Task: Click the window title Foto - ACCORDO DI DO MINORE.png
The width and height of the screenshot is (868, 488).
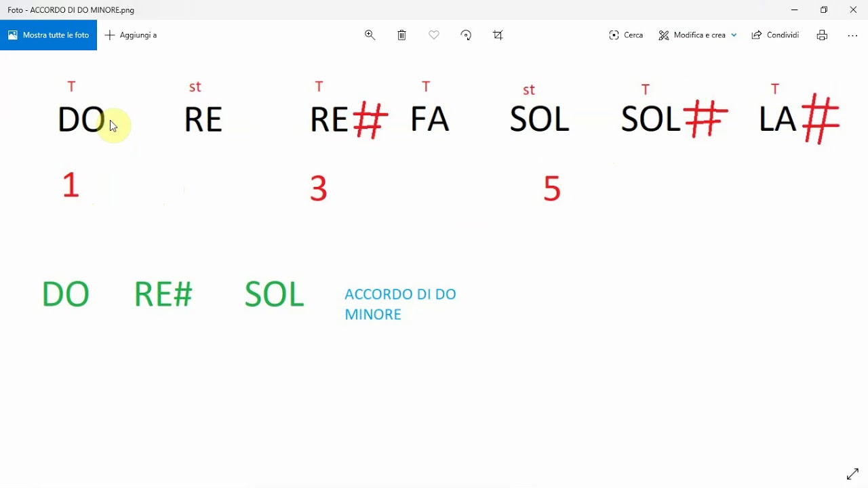Action: pos(71,10)
